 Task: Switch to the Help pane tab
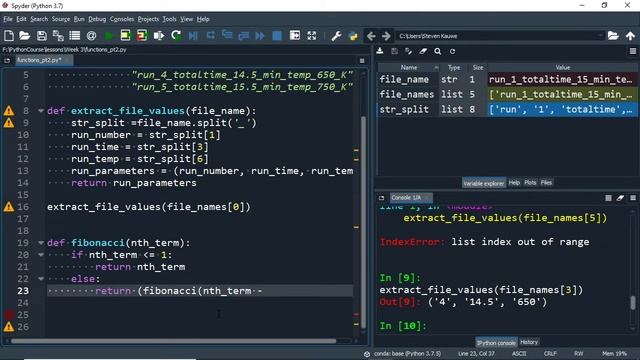(x=514, y=183)
